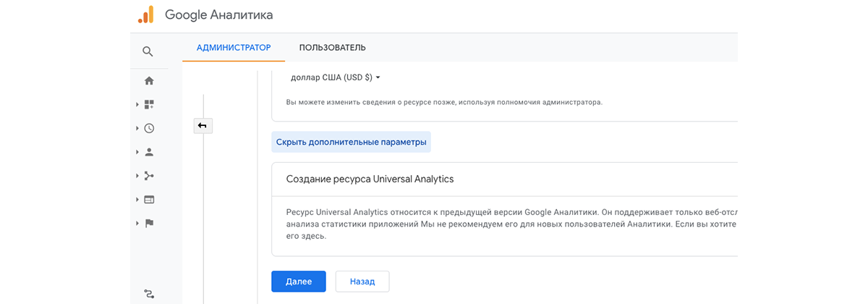Viewport: 868px width, 304px height.
Task: Click the Назад button
Action: 362,282
